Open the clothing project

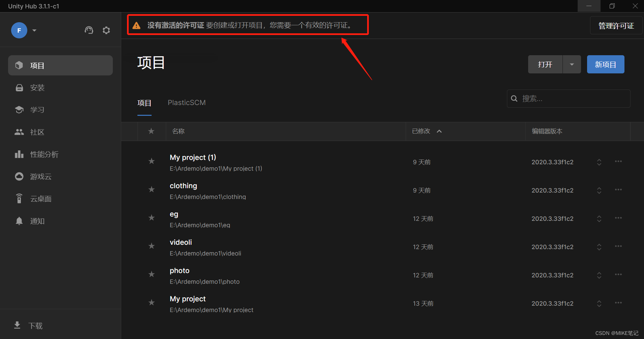183,186
